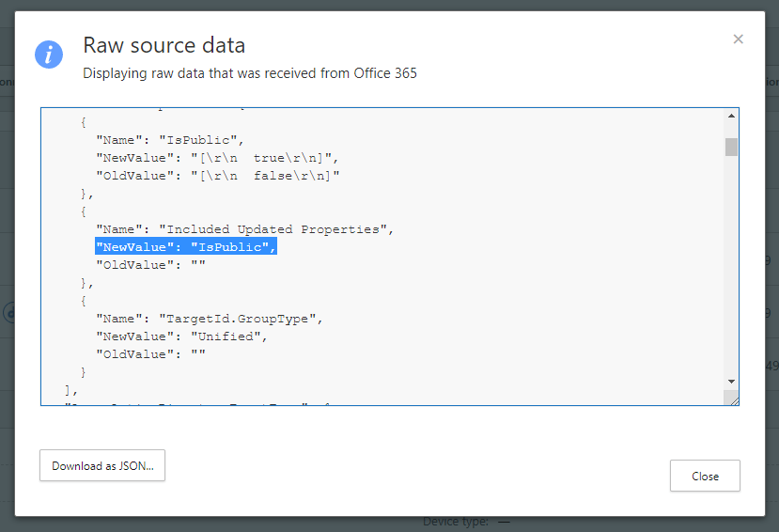The width and height of the screenshot is (779, 532).
Task: Click the raw data scrollbar up arrow
Action: [731, 117]
